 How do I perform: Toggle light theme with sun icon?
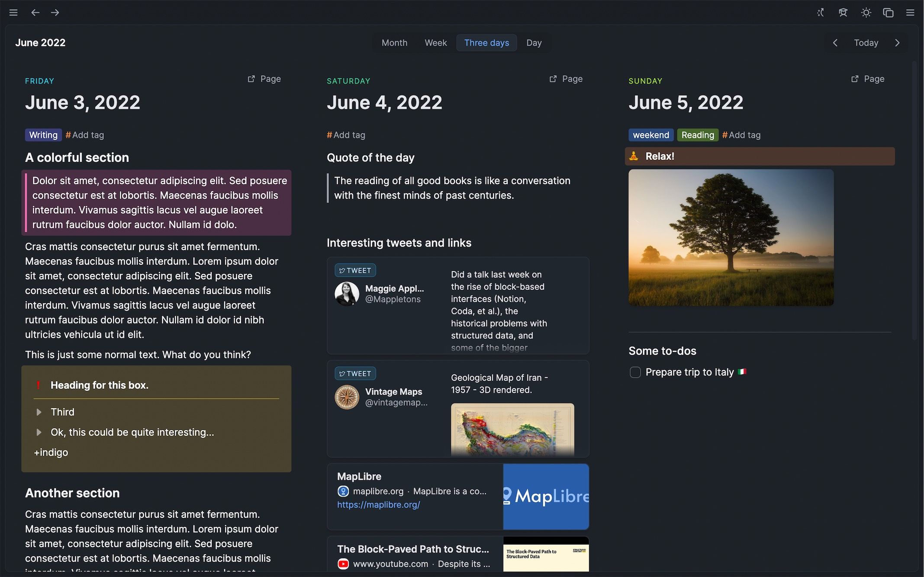click(x=866, y=13)
